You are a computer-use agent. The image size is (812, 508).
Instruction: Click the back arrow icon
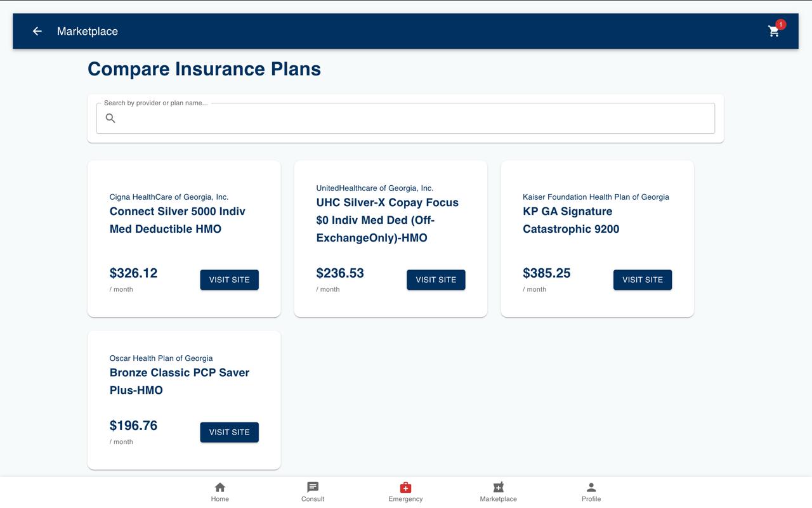pyautogui.click(x=37, y=31)
